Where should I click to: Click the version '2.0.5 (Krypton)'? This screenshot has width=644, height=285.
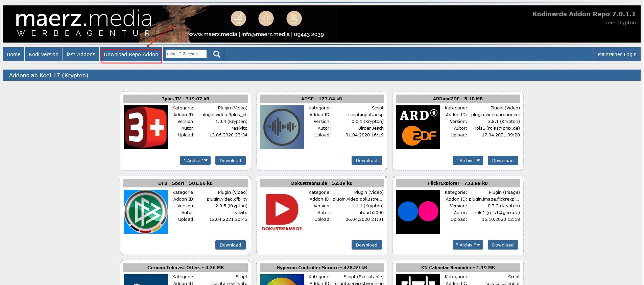tap(231, 206)
